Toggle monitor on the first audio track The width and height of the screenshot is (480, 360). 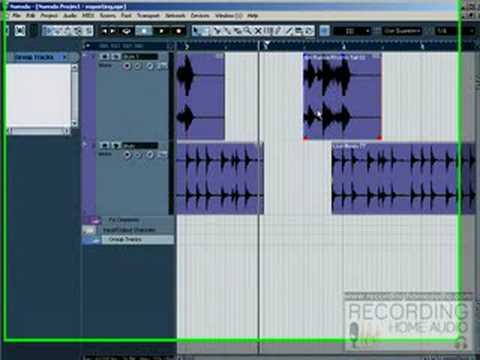pyautogui.click(x=138, y=66)
